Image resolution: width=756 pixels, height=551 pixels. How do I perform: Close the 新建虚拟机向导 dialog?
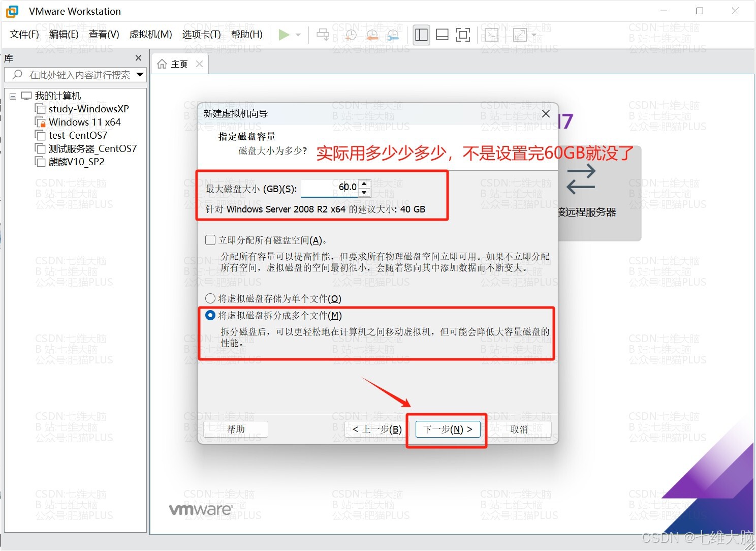click(x=546, y=114)
